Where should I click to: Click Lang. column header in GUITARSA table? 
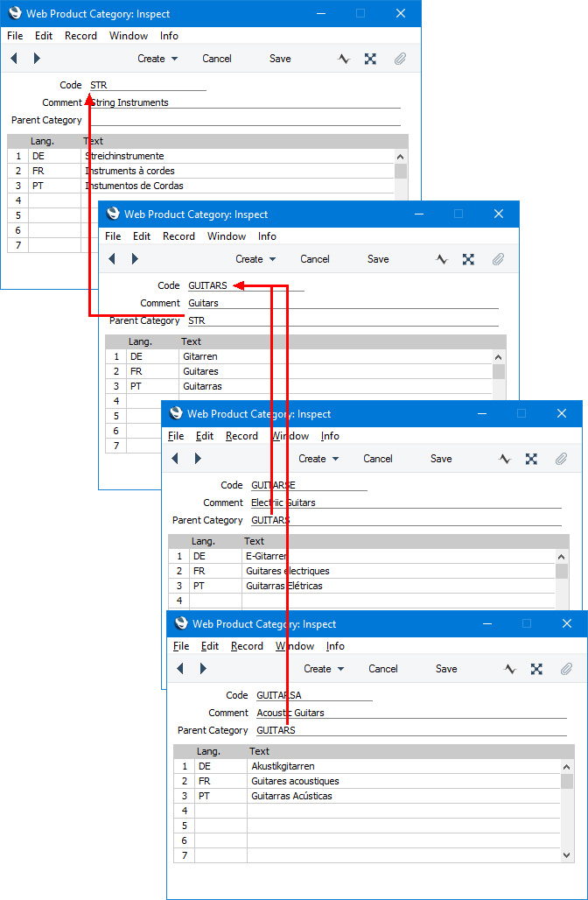[x=209, y=751]
